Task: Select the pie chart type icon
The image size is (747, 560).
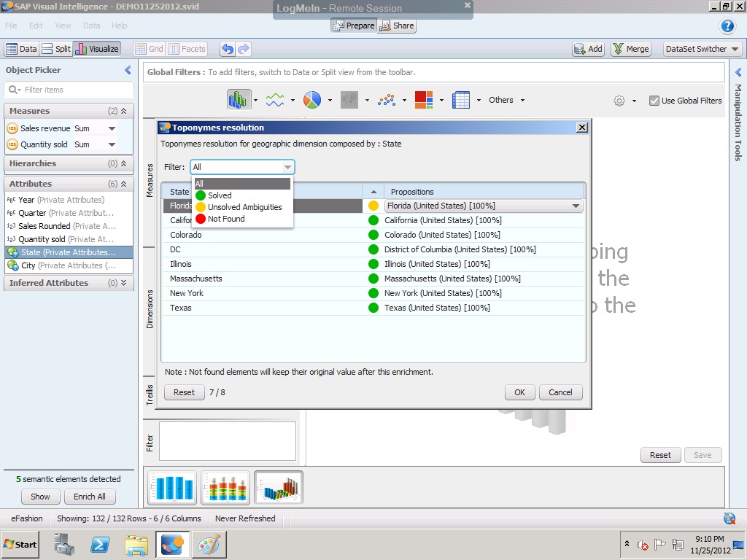Action: (x=312, y=100)
